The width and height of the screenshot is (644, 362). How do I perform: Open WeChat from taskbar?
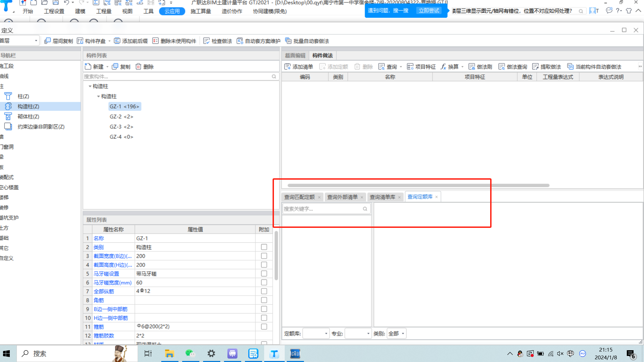coord(190,354)
